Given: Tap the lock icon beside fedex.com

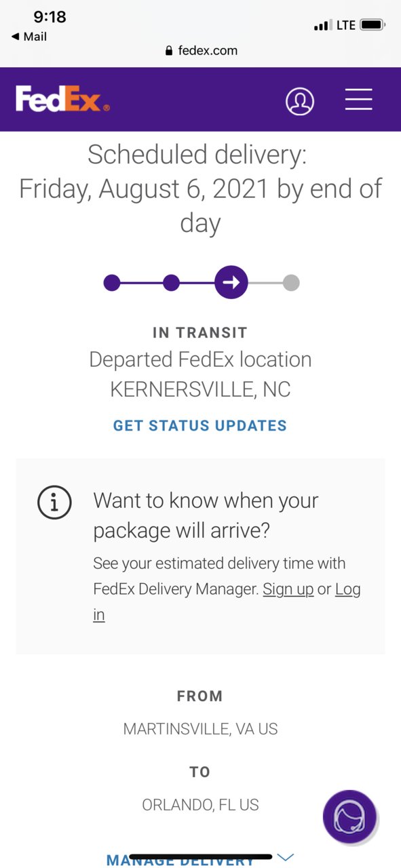Looking at the screenshot, I should tap(170, 51).
